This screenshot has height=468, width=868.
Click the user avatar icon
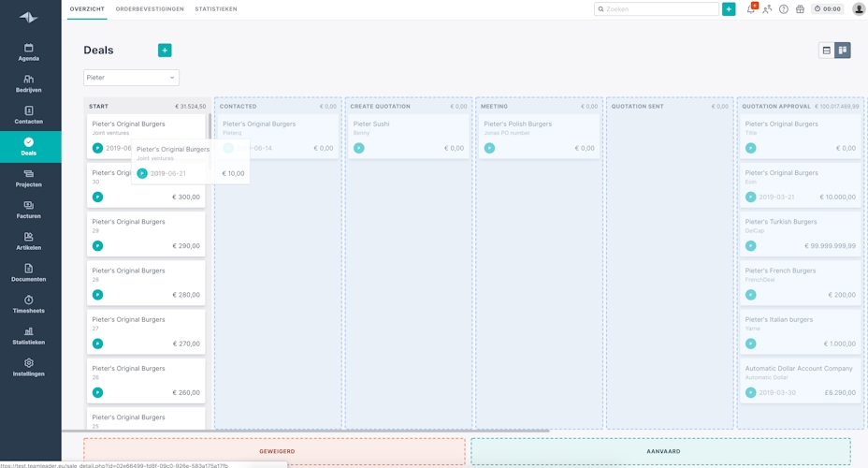point(859,9)
